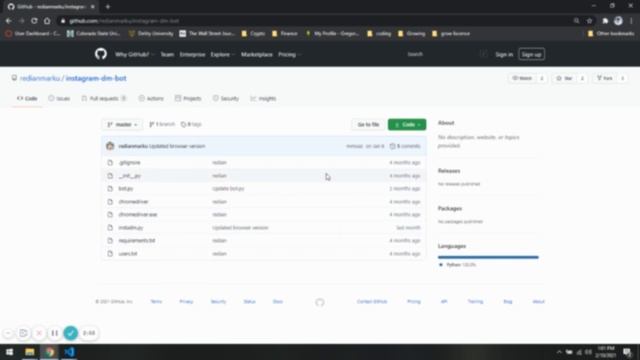Screen dimensions: 640x360
Task: Switch to the Projects tab
Action: (x=188, y=98)
